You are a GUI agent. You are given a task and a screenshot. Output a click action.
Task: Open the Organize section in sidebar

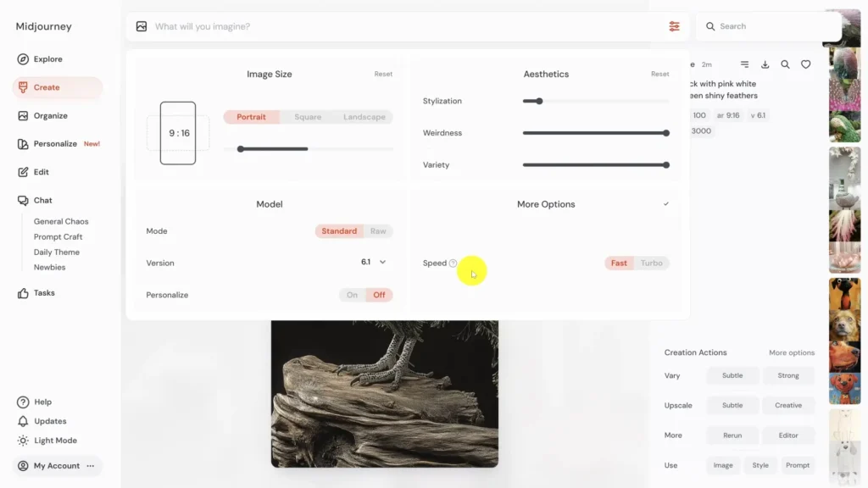point(50,116)
